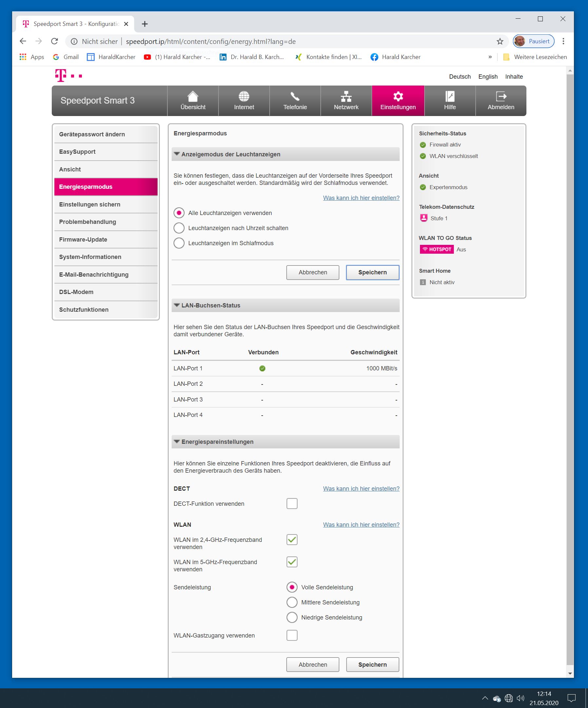Open a new browser tab
588x708 pixels.
[x=145, y=24]
